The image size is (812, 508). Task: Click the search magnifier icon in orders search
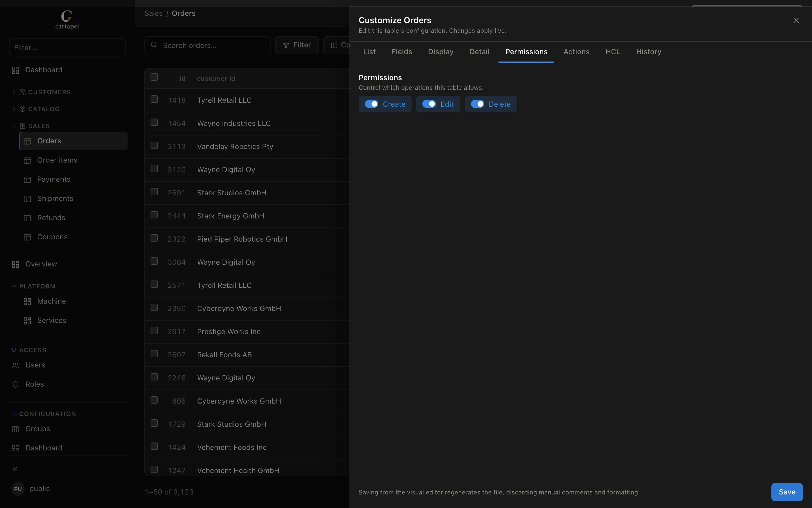tap(154, 45)
